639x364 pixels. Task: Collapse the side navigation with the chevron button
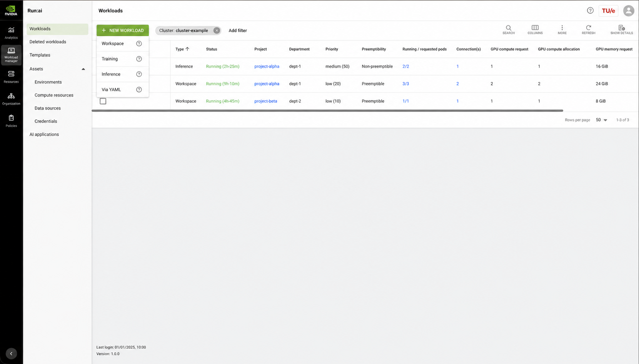(x=11, y=354)
